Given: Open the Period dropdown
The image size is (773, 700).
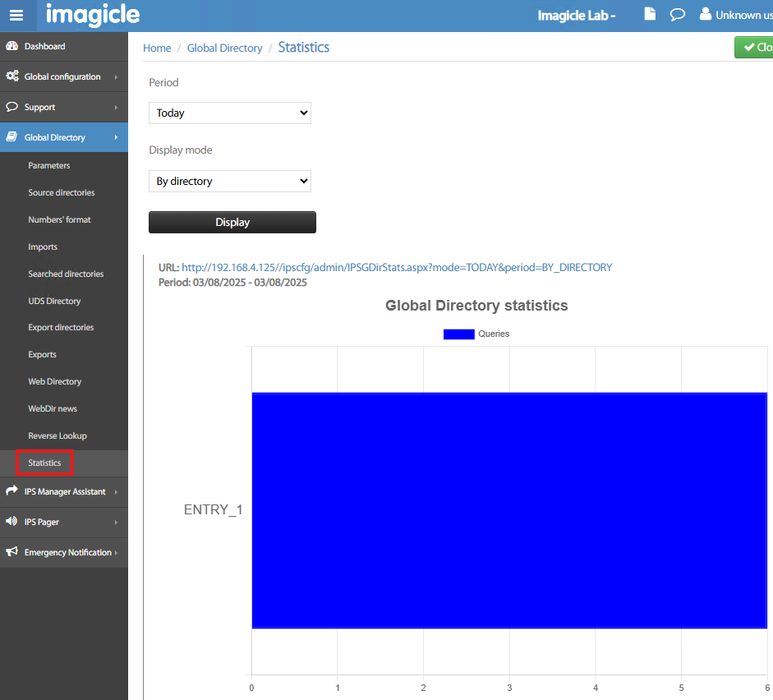Looking at the screenshot, I should pyautogui.click(x=230, y=113).
